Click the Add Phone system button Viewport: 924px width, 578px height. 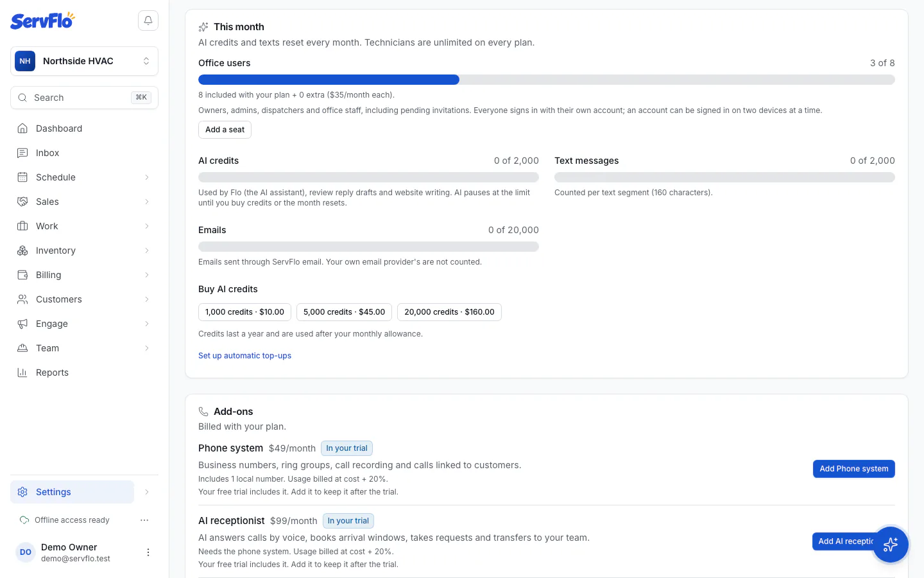(x=853, y=469)
